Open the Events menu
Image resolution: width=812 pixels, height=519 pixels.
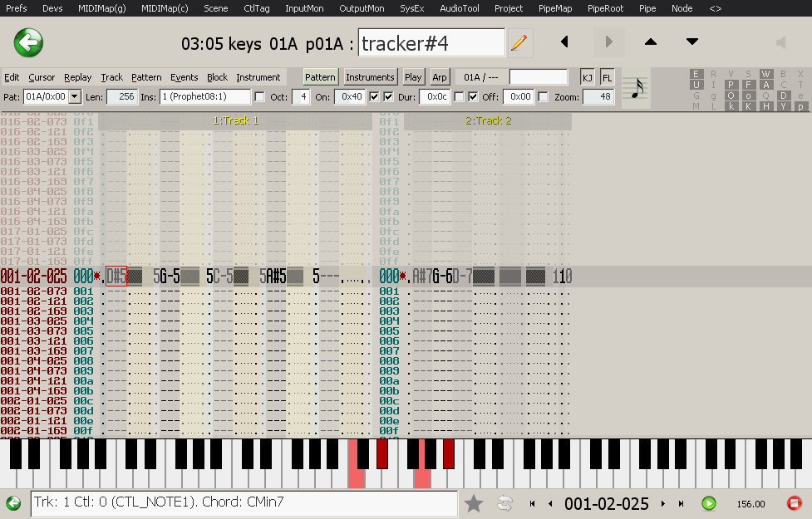pyautogui.click(x=184, y=77)
